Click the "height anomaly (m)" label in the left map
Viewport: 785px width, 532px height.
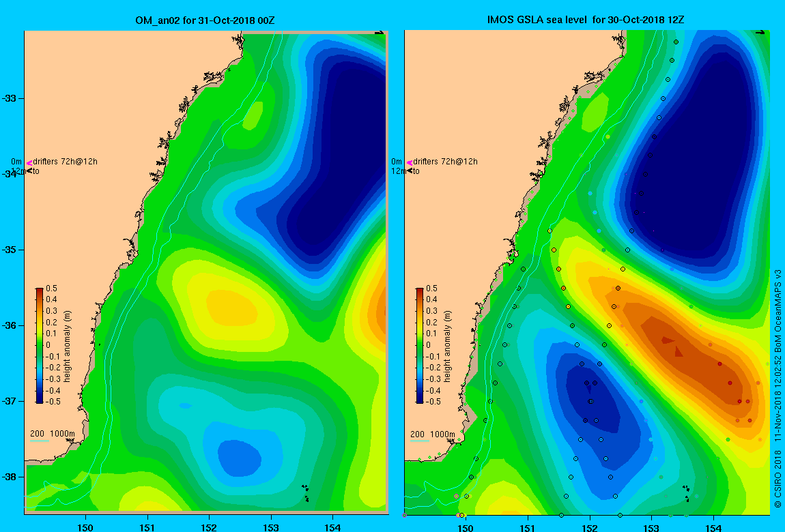pyautogui.click(x=67, y=346)
